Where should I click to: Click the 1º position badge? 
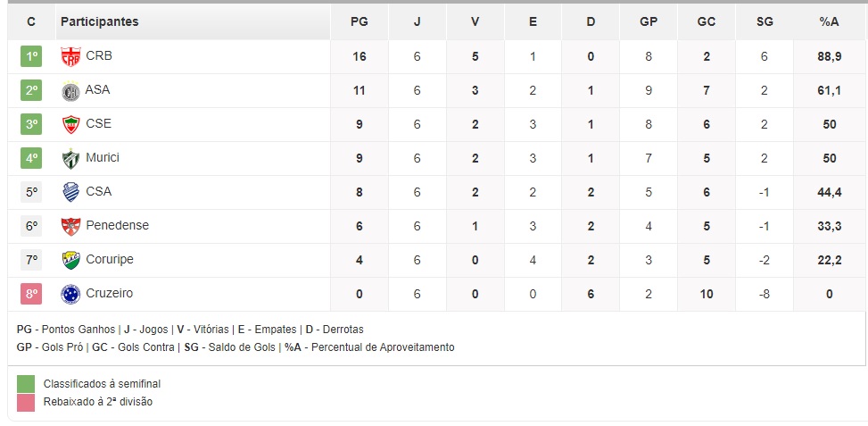click(x=32, y=57)
